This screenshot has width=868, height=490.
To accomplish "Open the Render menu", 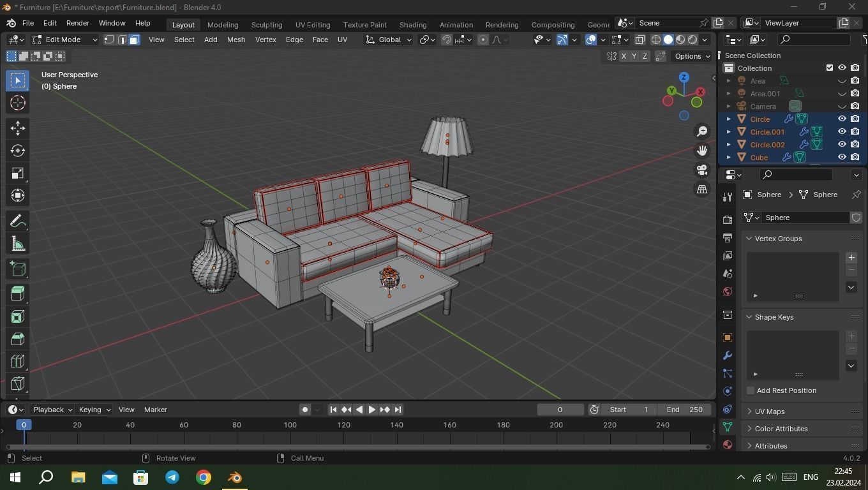I will 78,23.
